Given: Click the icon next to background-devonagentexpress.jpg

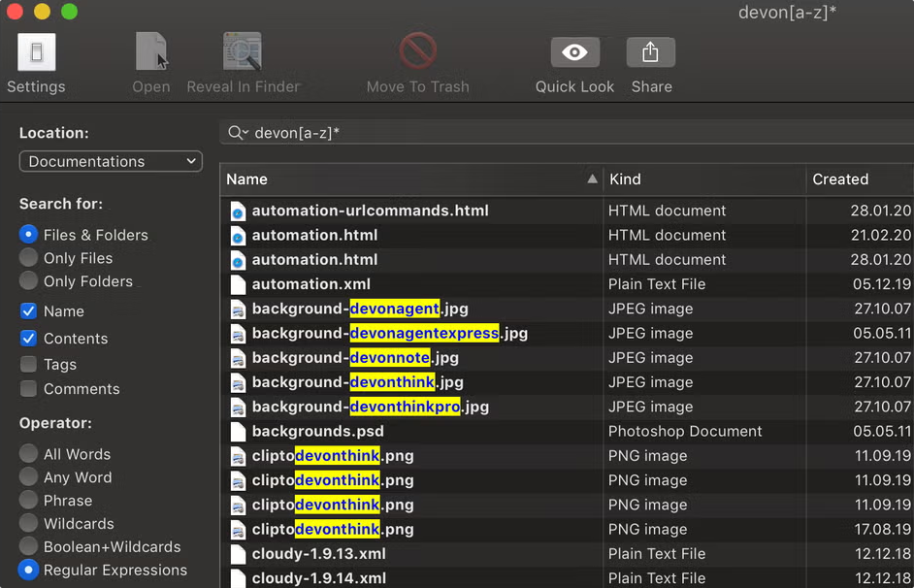Looking at the screenshot, I should [x=238, y=334].
